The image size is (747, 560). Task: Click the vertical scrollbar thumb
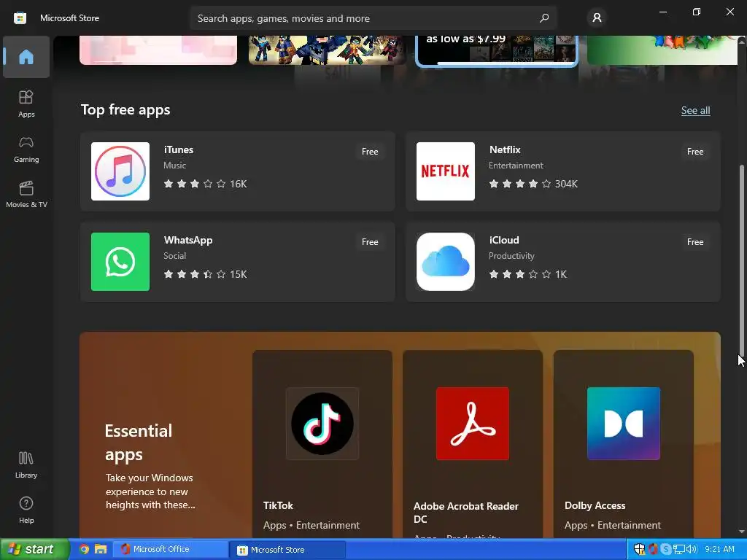pos(741,260)
